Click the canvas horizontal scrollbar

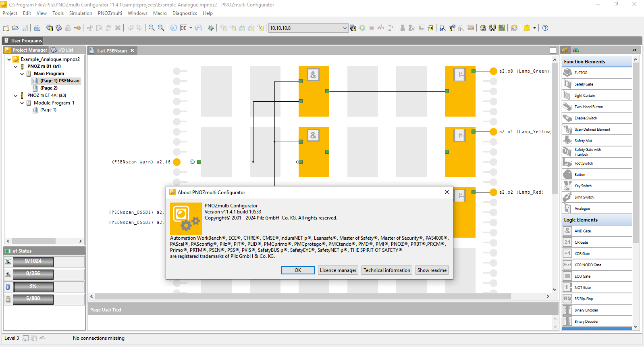tap(303, 297)
